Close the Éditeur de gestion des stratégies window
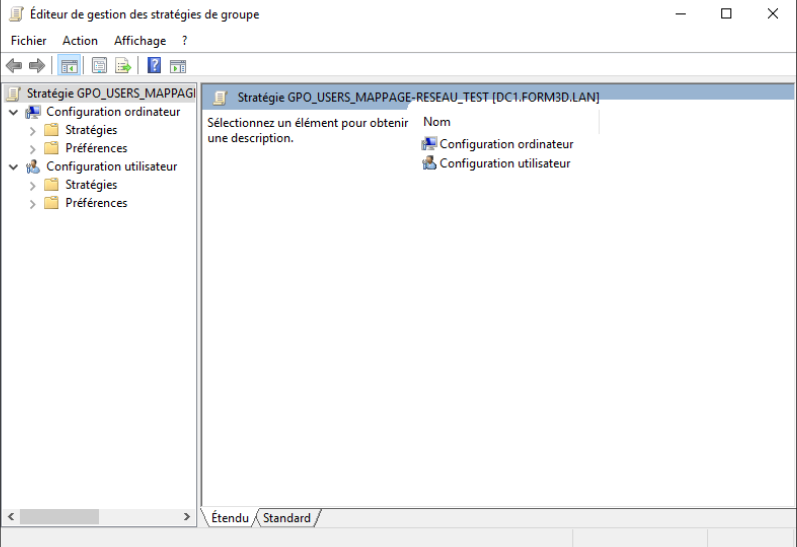Image resolution: width=797 pixels, height=547 pixels. pyautogui.click(x=773, y=14)
